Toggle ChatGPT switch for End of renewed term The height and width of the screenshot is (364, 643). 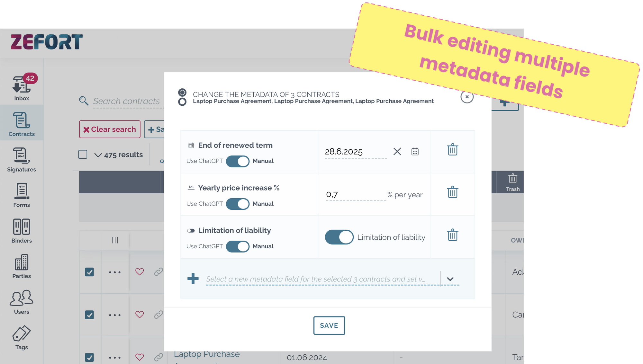237,161
